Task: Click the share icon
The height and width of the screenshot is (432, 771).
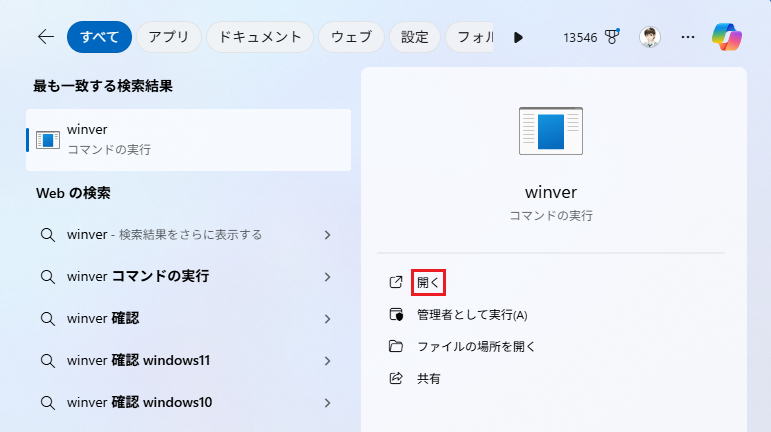Action: [396, 378]
